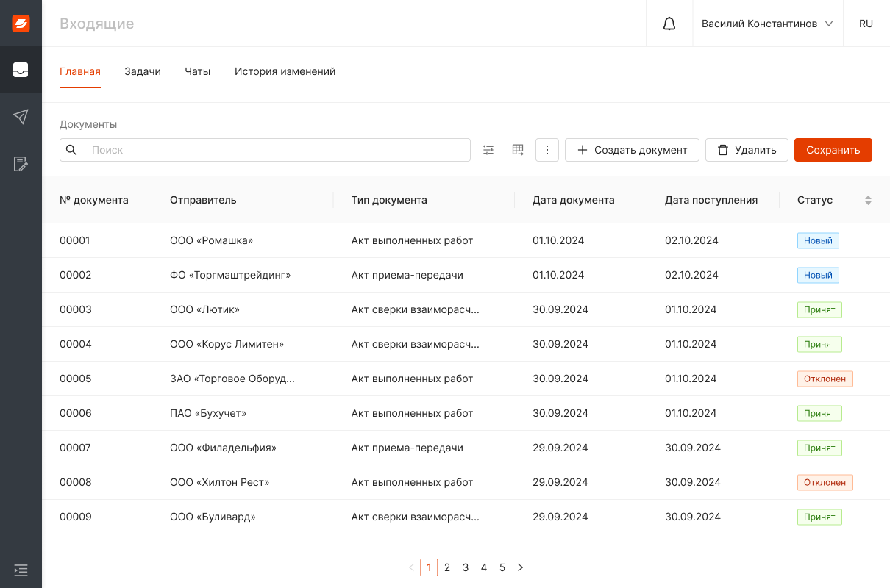
Task: Select sender ООО «Лютик»
Action: click(x=204, y=309)
